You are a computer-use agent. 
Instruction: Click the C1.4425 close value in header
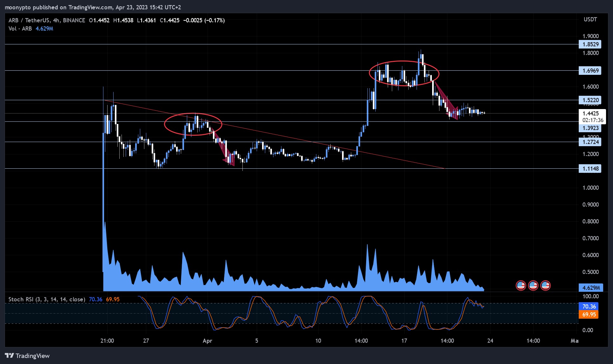tap(170, 20)
